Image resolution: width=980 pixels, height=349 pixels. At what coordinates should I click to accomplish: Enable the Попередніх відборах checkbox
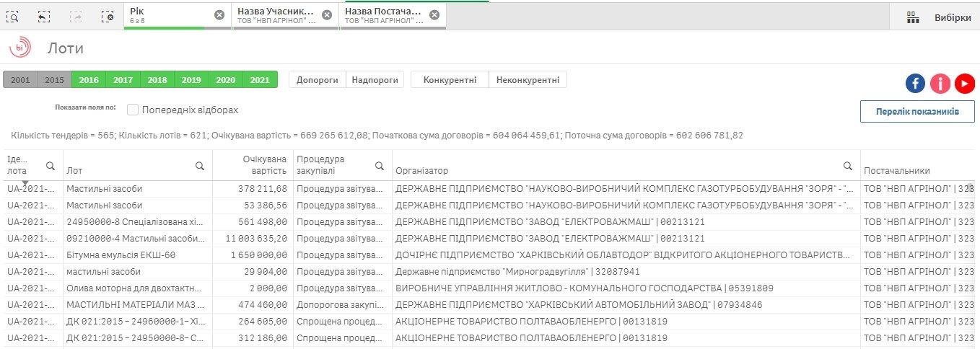133,110
